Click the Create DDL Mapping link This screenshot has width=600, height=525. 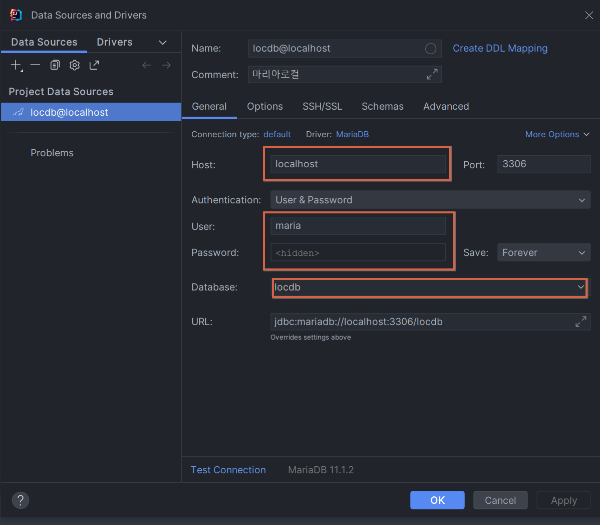(500, 49)
